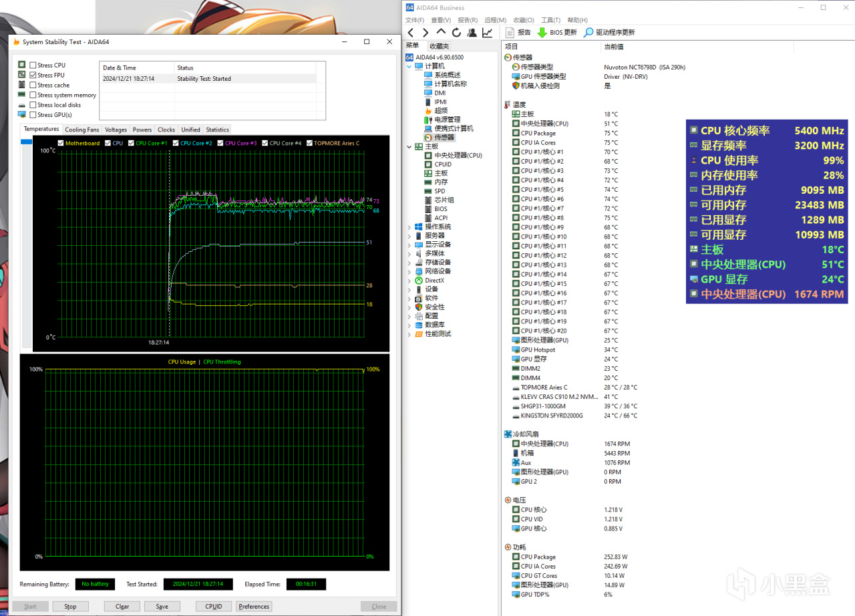855x616 pixels.
Task: Uncheck the Stress FPU checkbox
Action: click(33, 75)
